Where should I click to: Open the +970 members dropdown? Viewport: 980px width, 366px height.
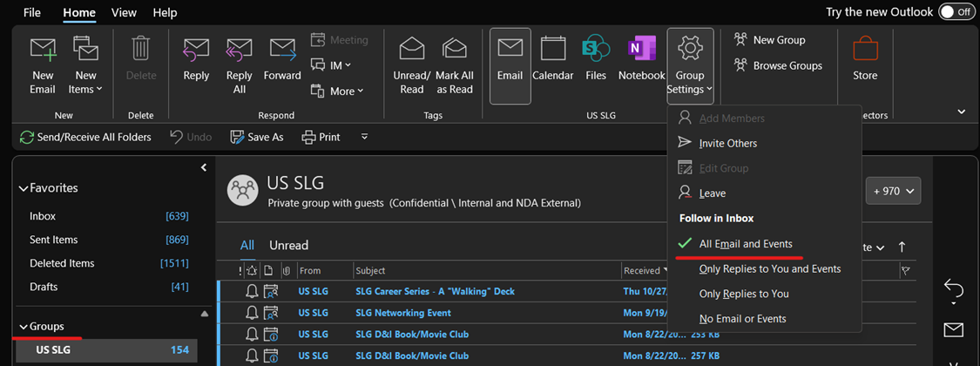click(893, 191)
